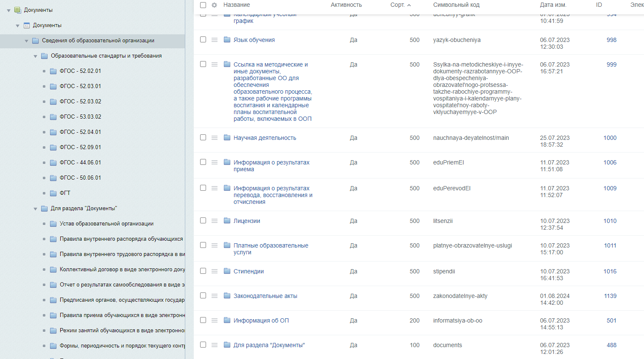Click folder icon of ФГОС - 50.06.01 in tree
The image size is (644, 359).
pyautogui.click(x=53, y=178)
